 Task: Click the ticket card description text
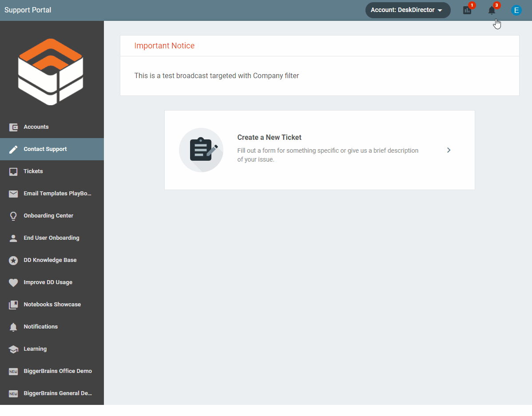(x=328, y=155)
